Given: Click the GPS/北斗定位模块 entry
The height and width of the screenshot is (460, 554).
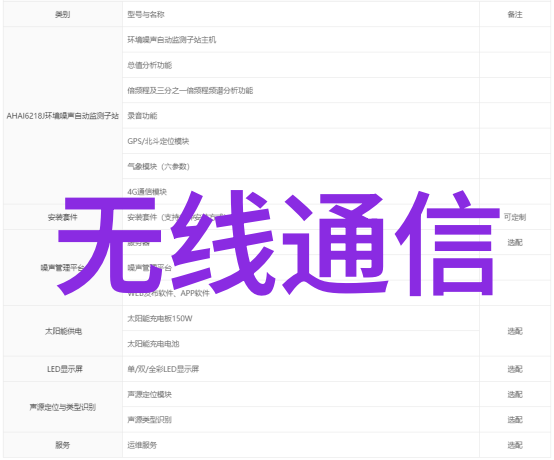Looking at the screenshot, I should [158, 141].
